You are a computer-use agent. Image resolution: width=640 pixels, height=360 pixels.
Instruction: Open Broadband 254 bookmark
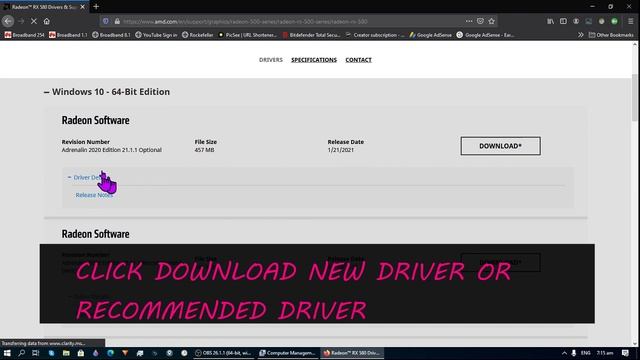(x=24, y=35)
